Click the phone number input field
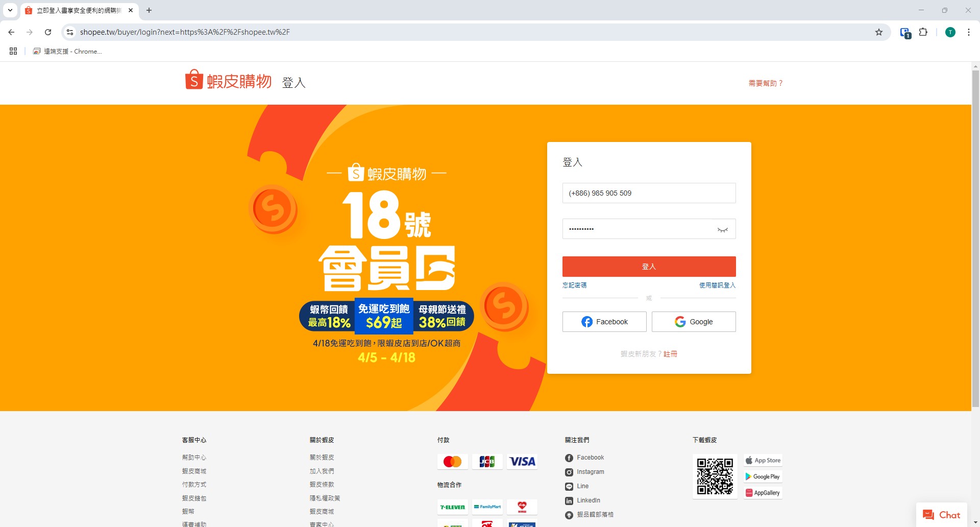Image resolution: width=980 pixels, height=527 pixels. point(649,193)
